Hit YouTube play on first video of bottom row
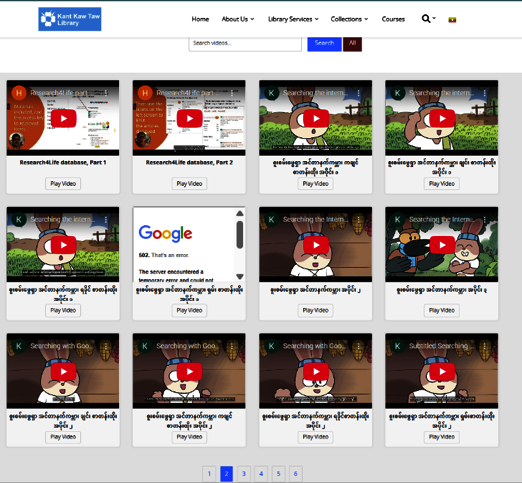Screen dimensions: 522x483 (x=63, y=372)
